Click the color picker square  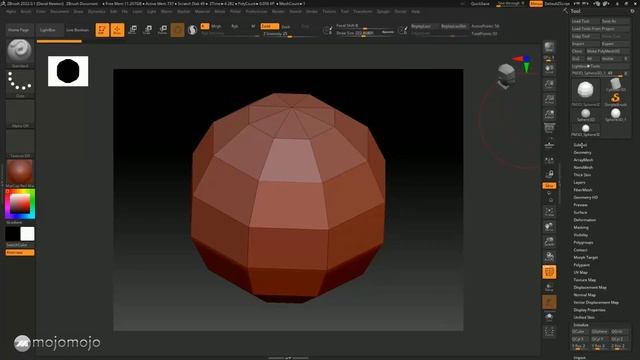click(20, 204)
